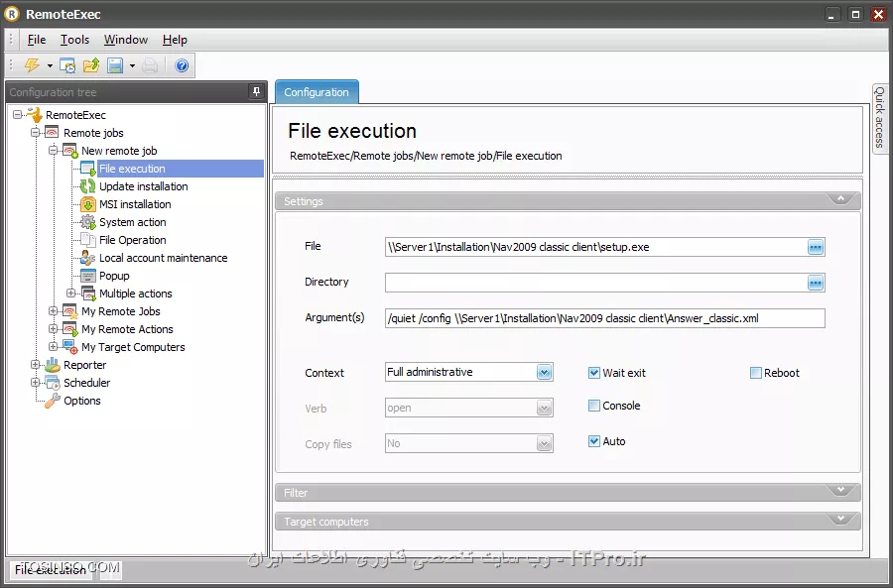Click the My Remote Jobs icon
This screenshot has width=893, height=588.
coord(70,311)
